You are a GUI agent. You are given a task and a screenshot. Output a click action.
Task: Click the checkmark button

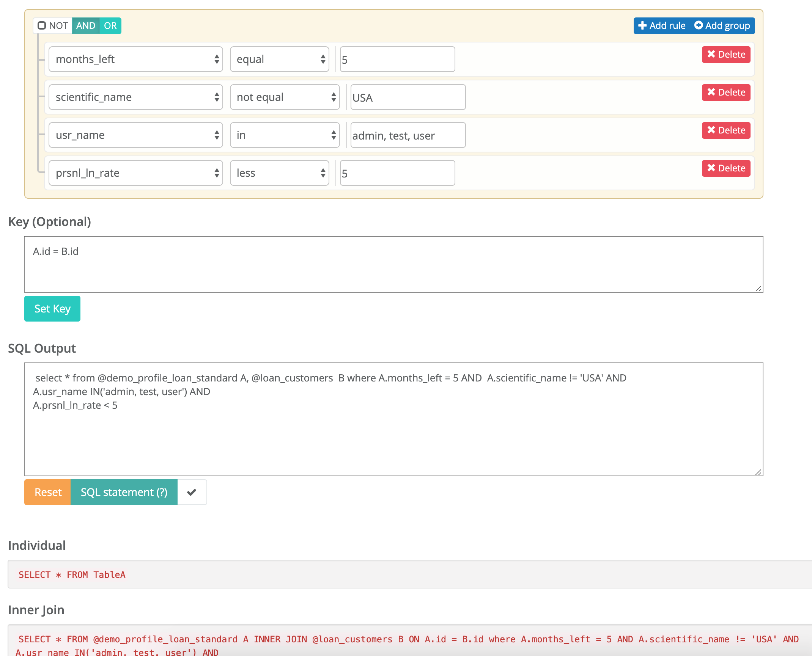192,492
